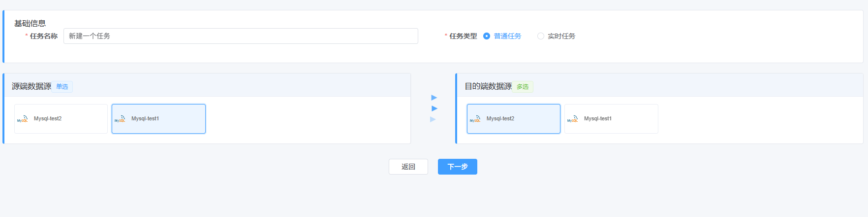
Task: Click the top arrow between the datasource panels
Action: click(x=434, y=98)
